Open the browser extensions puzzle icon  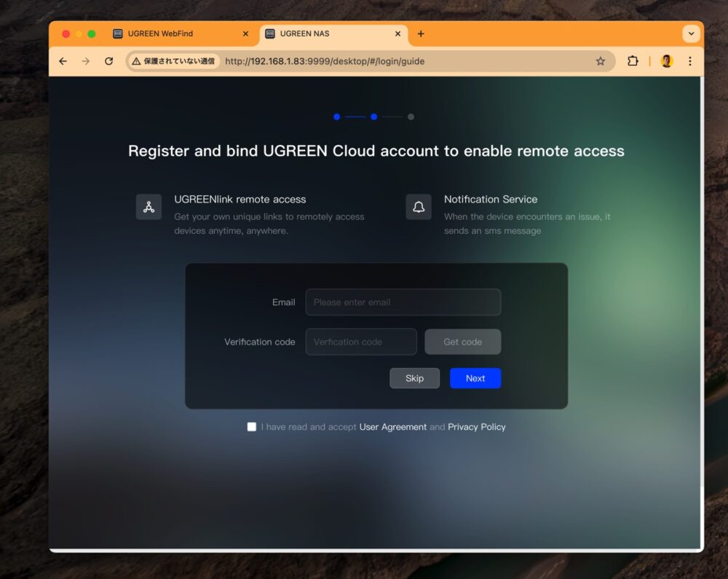tap(633, 61)
